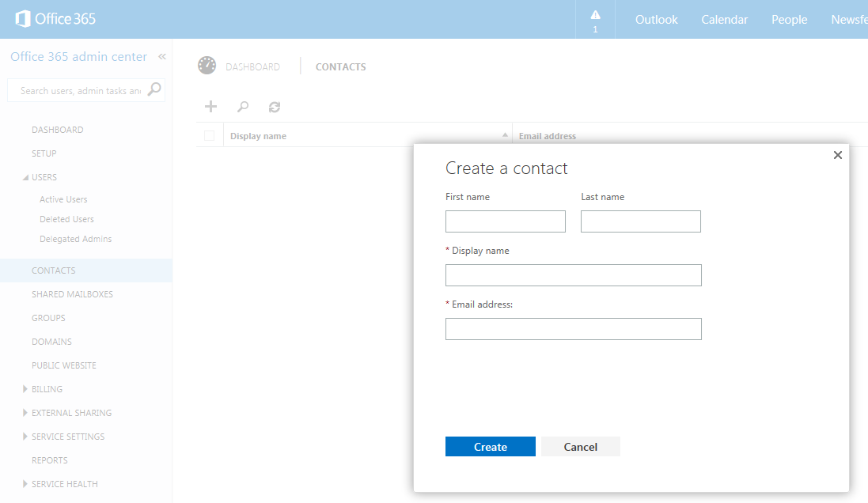Click the BILLING sidebar label
This screenshot has height=503, width=868.
[x=47, y=389]
